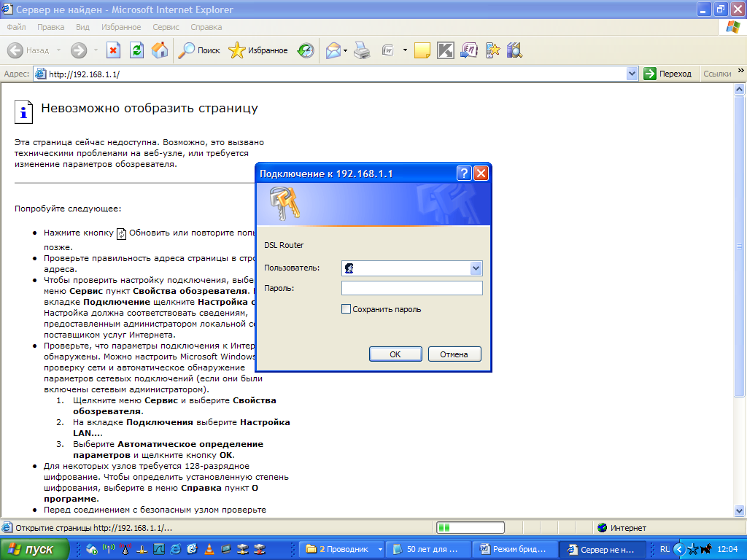Click scrollbar down arrow on page
The height and width of the screenshot is (560, 747).
[739, 510]
